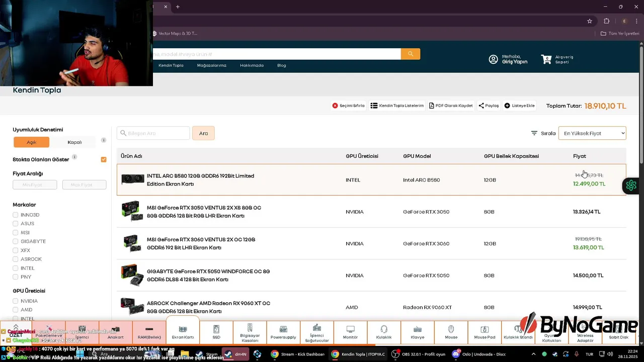644x362 pixels.
Task: Open a new browser tab
Action: pos(178,7)
